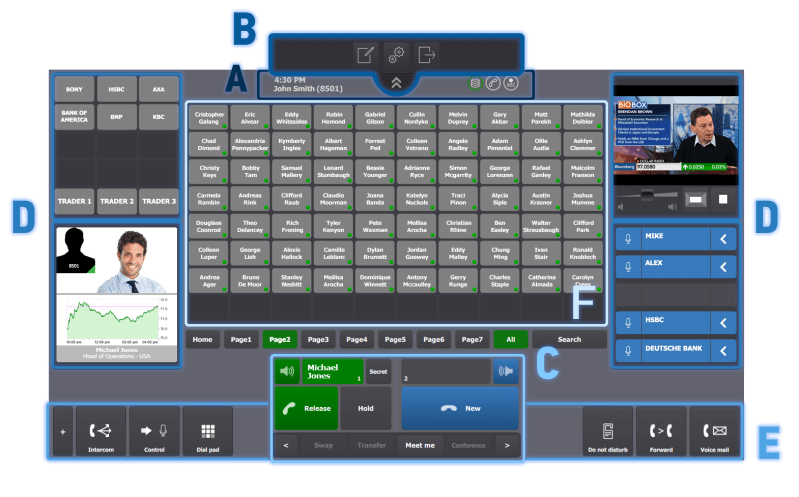Select the BANK OF AMERICA line key
799x497 pixels.
click(x=74, y=117)
